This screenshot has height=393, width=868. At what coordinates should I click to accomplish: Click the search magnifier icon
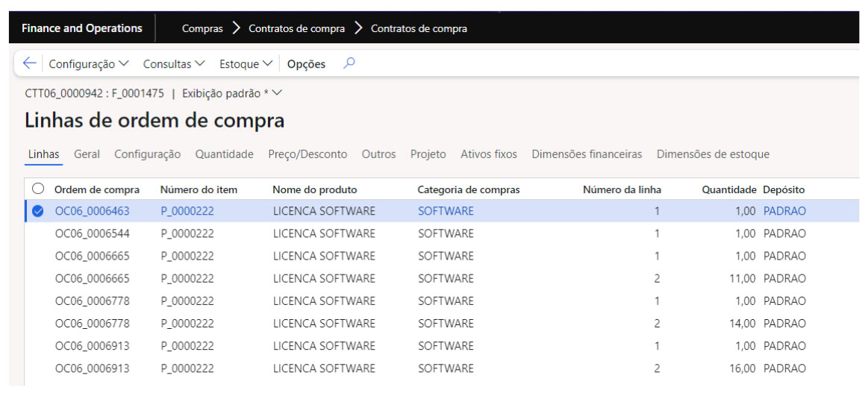tap(349, 63)
